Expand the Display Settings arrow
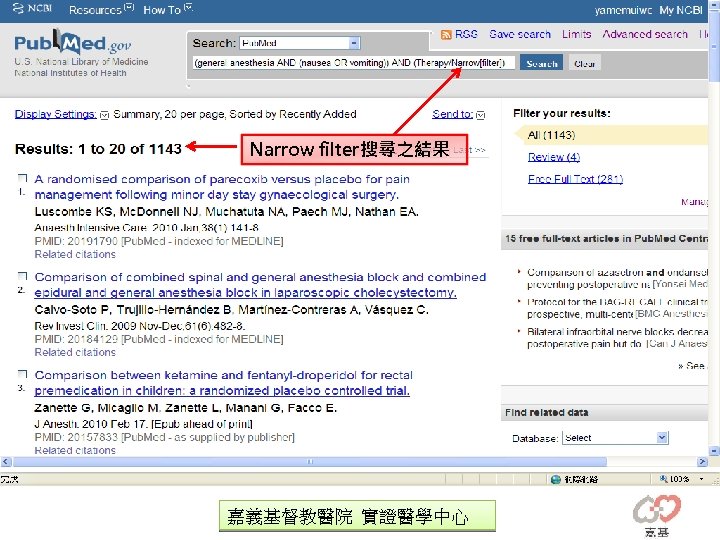 pos(104,115)
